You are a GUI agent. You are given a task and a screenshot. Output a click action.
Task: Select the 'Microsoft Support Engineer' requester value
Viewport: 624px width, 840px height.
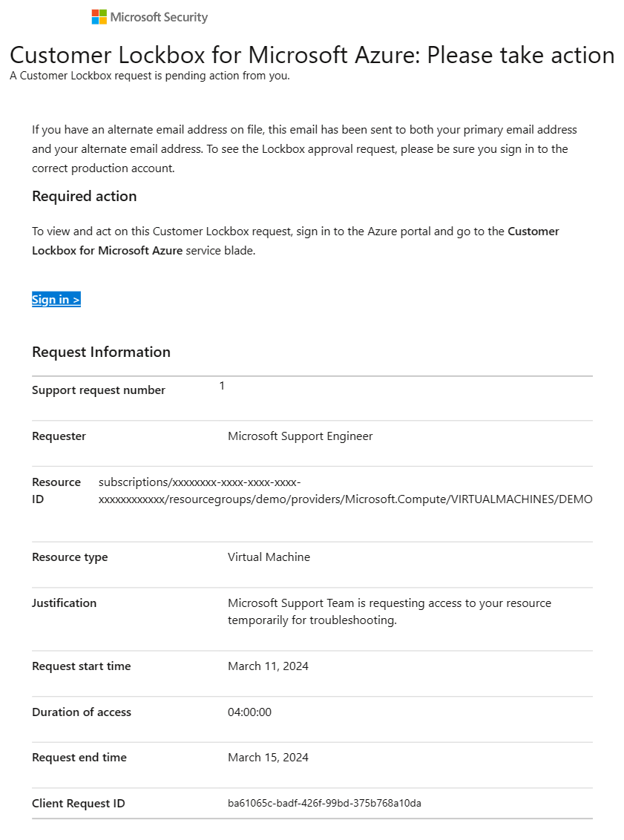click(300, 436)
